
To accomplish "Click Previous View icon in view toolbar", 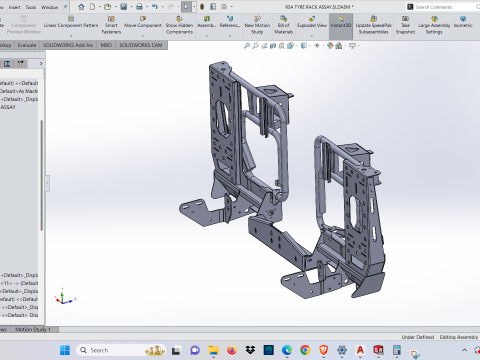I will pos(264,46).
